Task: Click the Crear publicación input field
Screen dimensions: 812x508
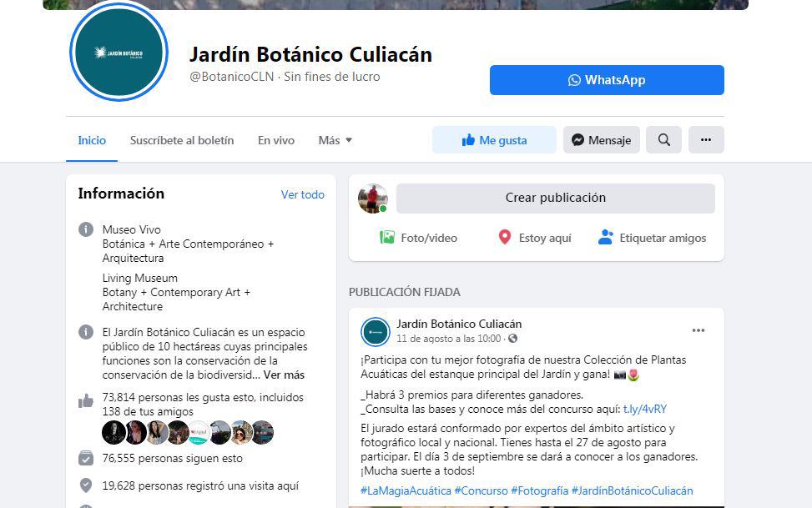Action: click(556, 198)
